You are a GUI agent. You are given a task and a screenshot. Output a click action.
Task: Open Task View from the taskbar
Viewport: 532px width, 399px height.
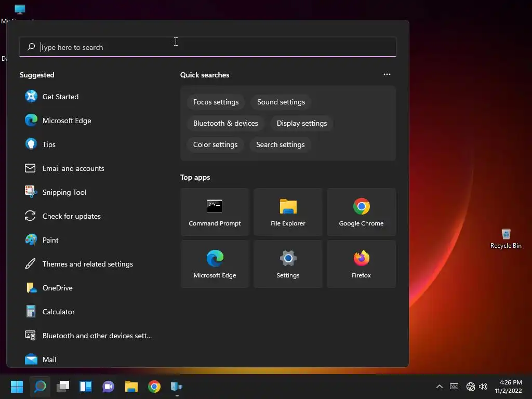pyautogui.click(x=63, y=387)
